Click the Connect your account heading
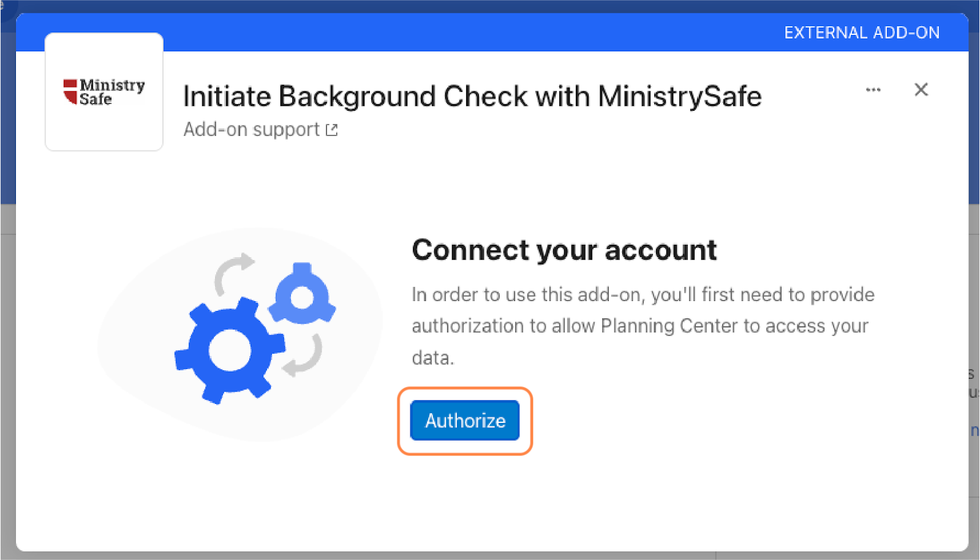The image size is (980, 560). tap(563, 250)
